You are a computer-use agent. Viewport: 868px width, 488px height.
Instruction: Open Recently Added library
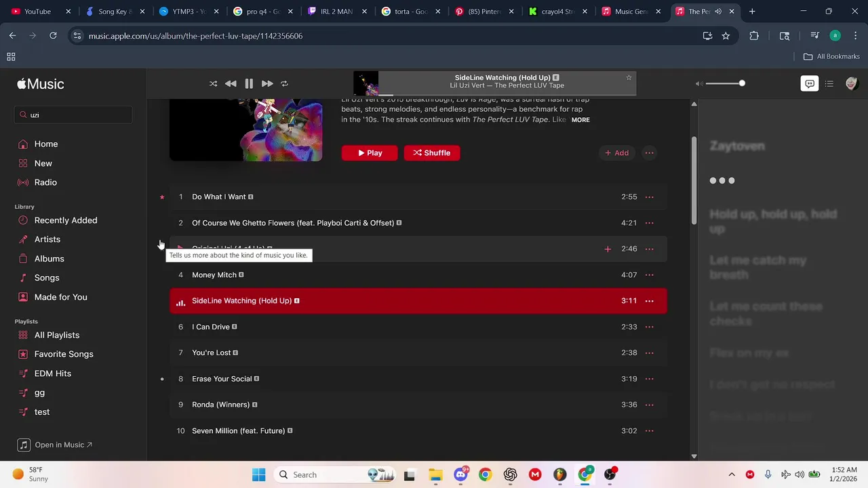66,220
